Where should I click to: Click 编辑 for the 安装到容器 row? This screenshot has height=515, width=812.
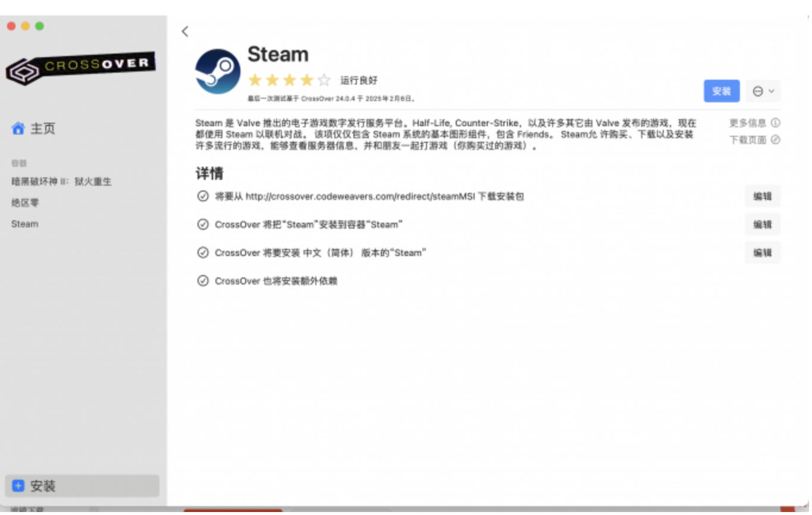[x=763, y=224]
